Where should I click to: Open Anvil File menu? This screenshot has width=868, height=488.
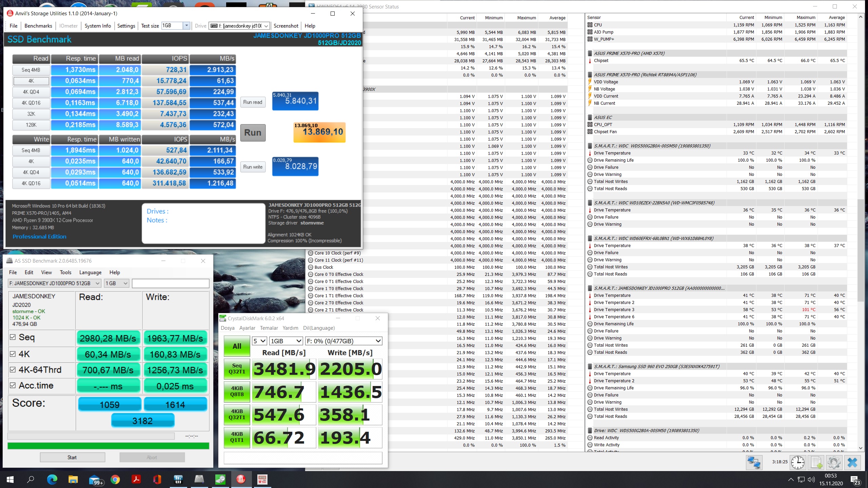(14, 26)
